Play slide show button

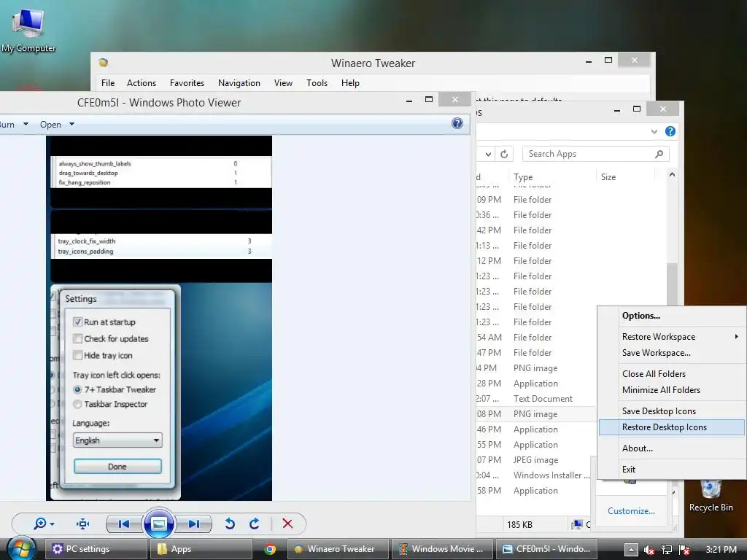[x=158, y=524]
